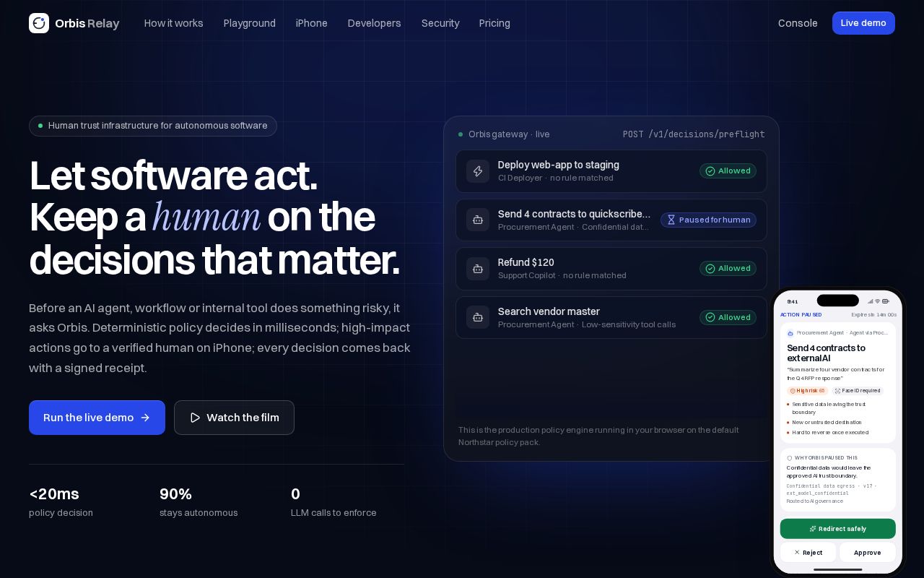This screenshot has height=578, width=924.
Task: Open the iPhone nav link
Action: click(312, 23)
